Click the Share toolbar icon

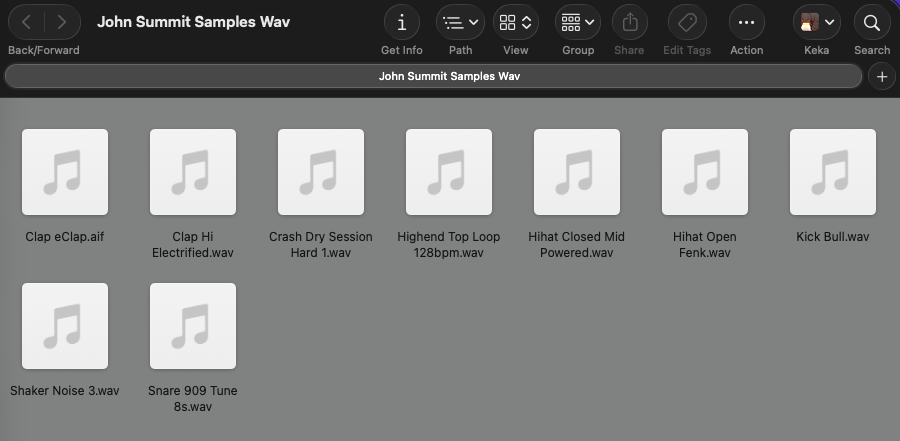click(630, 22)
